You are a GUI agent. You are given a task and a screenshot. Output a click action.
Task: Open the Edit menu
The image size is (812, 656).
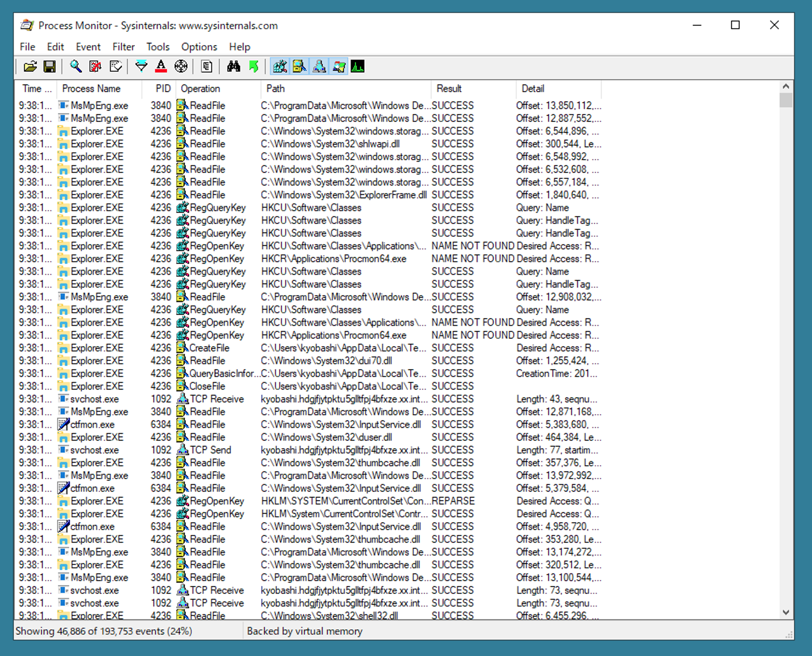[x=55, y=47]
